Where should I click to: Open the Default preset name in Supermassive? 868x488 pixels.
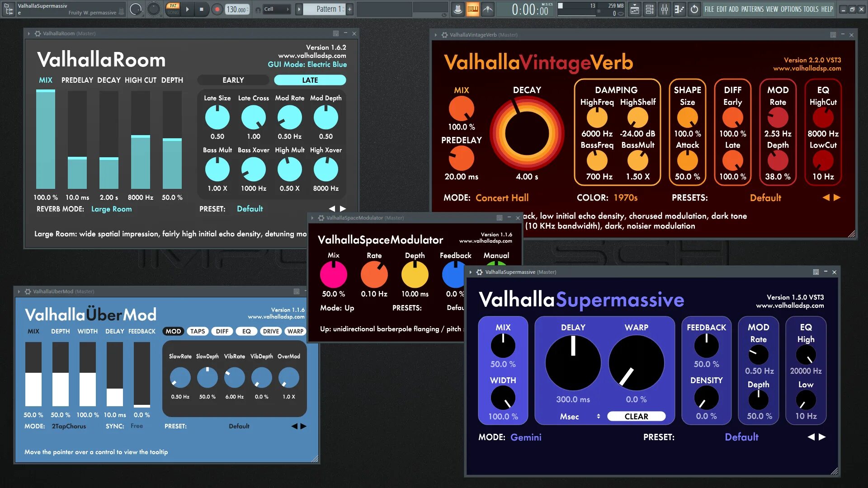[x=741, y=437]
